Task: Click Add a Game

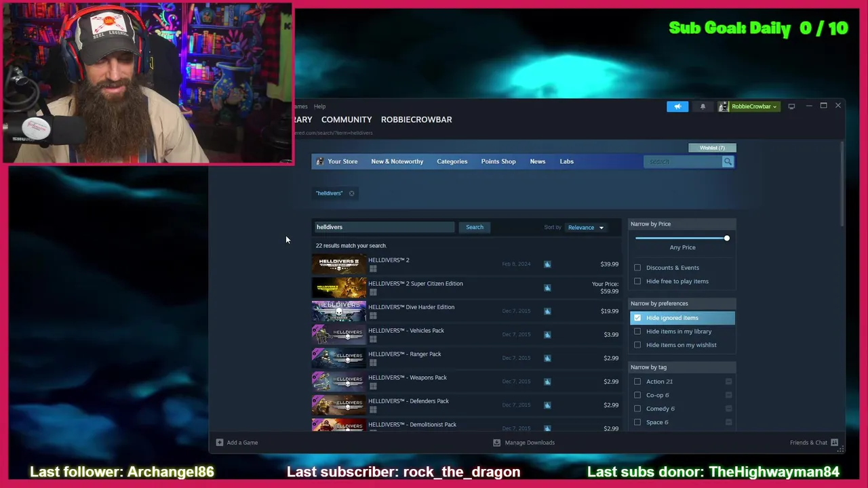Action: pyautogui.click(x=237, y=443)
